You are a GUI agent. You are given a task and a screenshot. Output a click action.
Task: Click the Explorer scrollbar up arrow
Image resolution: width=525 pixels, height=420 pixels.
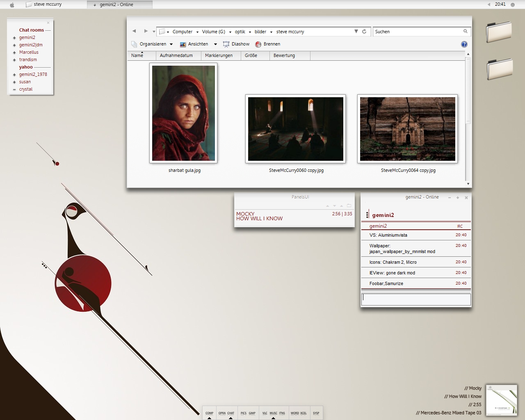click(468, 54)
